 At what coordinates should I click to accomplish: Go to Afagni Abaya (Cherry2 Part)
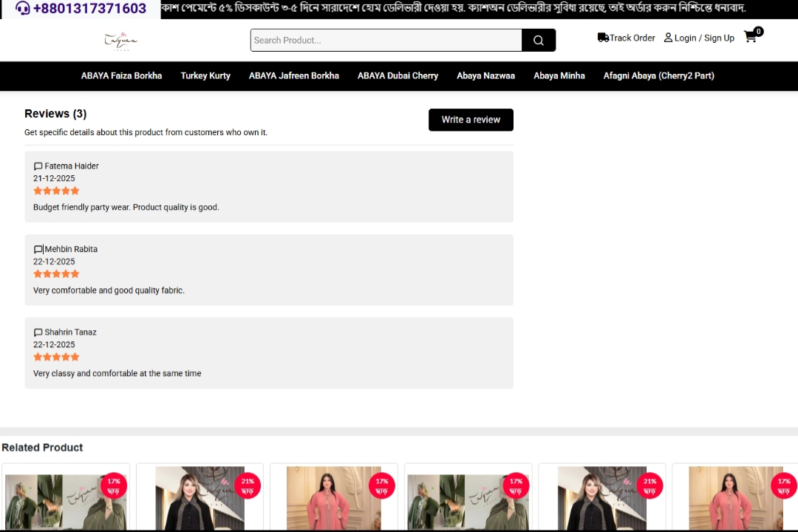[x=658, y=75]
